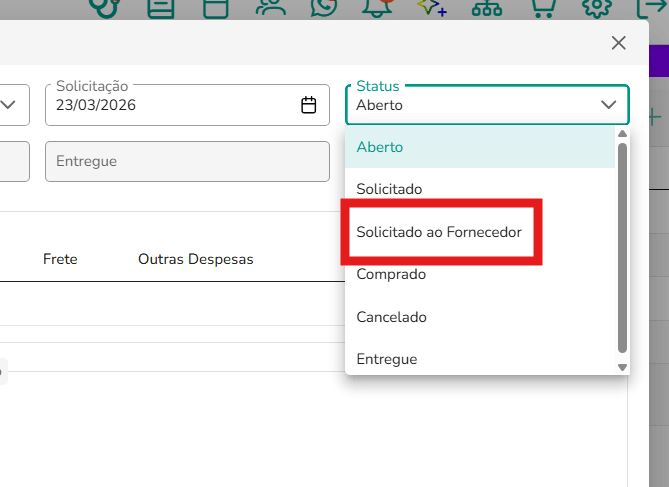This screenshot has height=487, width=669.
Task: Open the calendar picker in Solicitação field
Action: coord(308,105)
